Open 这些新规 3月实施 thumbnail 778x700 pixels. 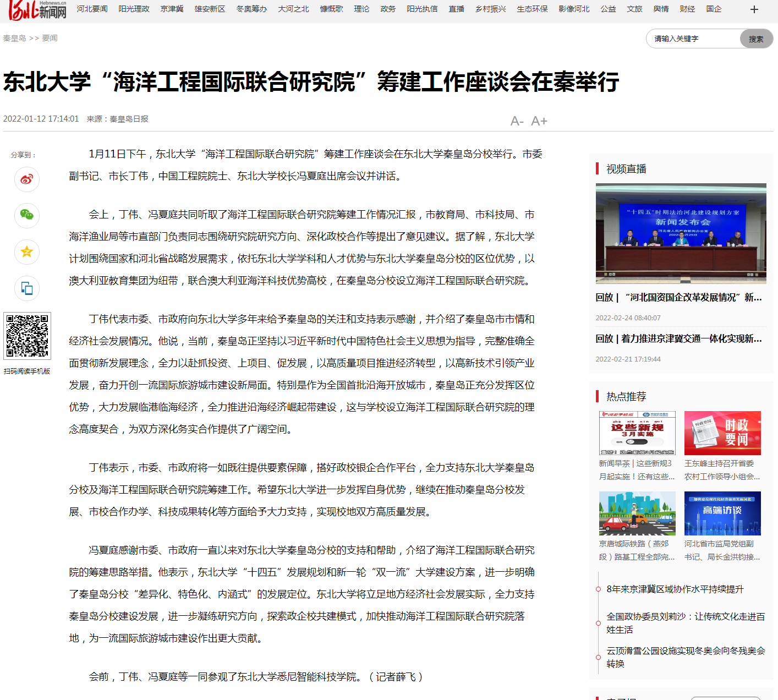tap(637, 433)
